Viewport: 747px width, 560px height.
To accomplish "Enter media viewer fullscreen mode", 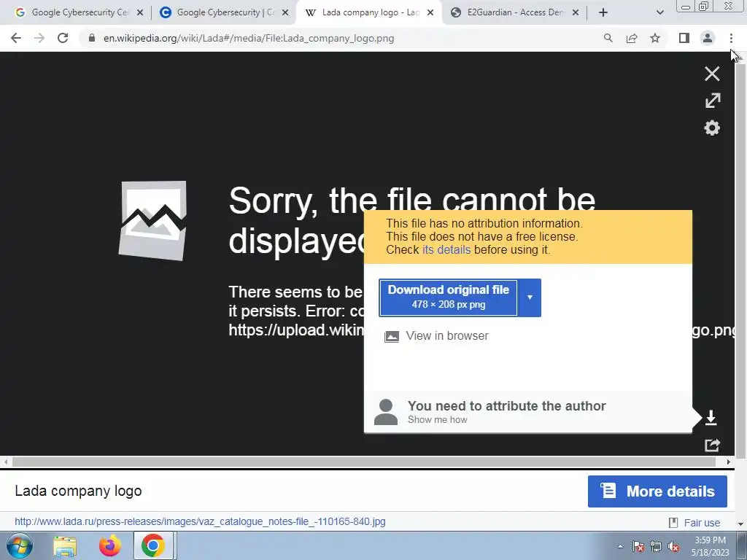I will pos(713,101).
